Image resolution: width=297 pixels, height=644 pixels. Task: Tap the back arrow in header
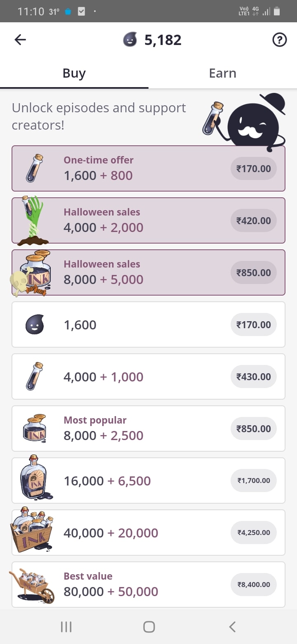[x=20, y=40]
